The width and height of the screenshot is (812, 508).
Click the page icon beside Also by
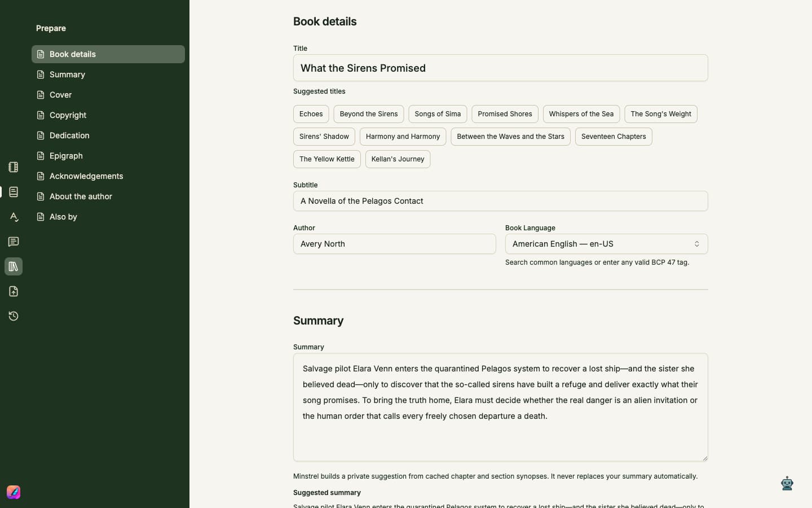41,217
